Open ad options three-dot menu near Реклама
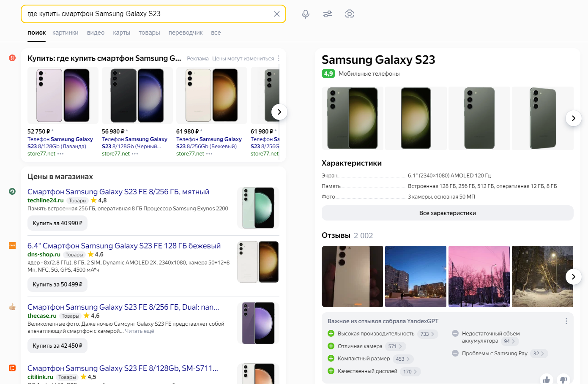The width and height of the screenshot is (588, 384). coord(279,59)
